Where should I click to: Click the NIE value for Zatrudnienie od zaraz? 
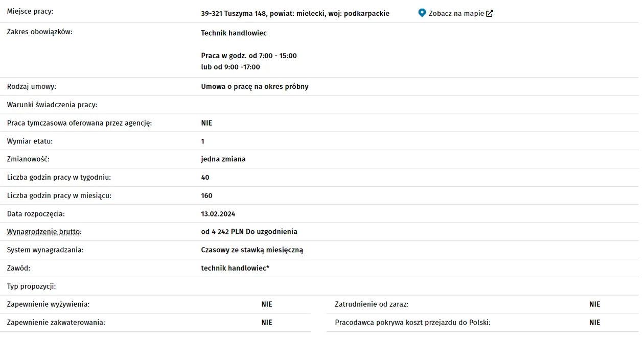click(x=594, y=304)
